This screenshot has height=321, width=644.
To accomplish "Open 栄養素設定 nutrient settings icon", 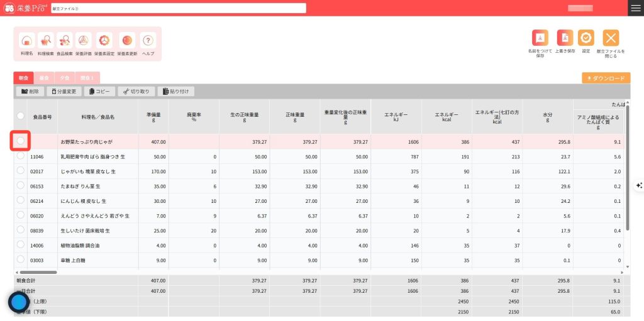I will click(x=104, y=41).
